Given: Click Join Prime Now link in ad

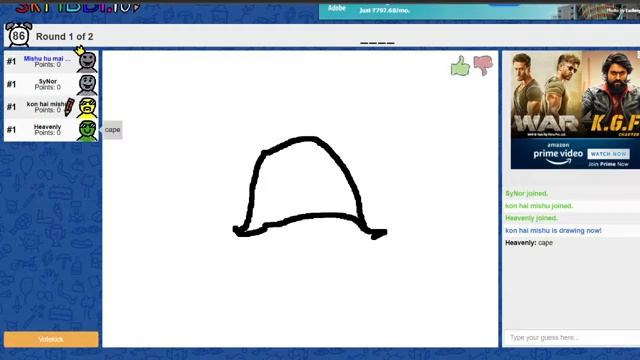Looking at the screenshot, I should pos(608,164).
